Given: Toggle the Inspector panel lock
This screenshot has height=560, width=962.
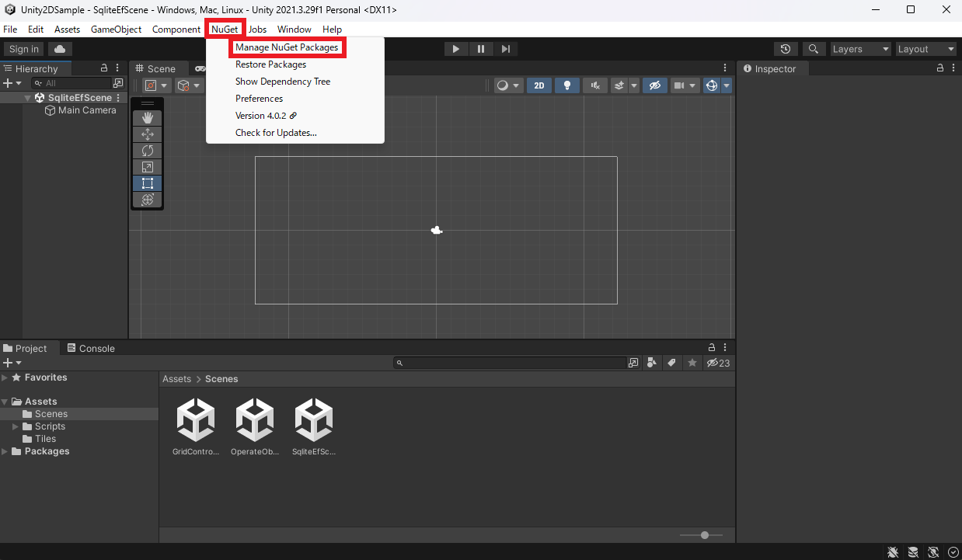Looking at the screenshot, I should click(940, 68).
